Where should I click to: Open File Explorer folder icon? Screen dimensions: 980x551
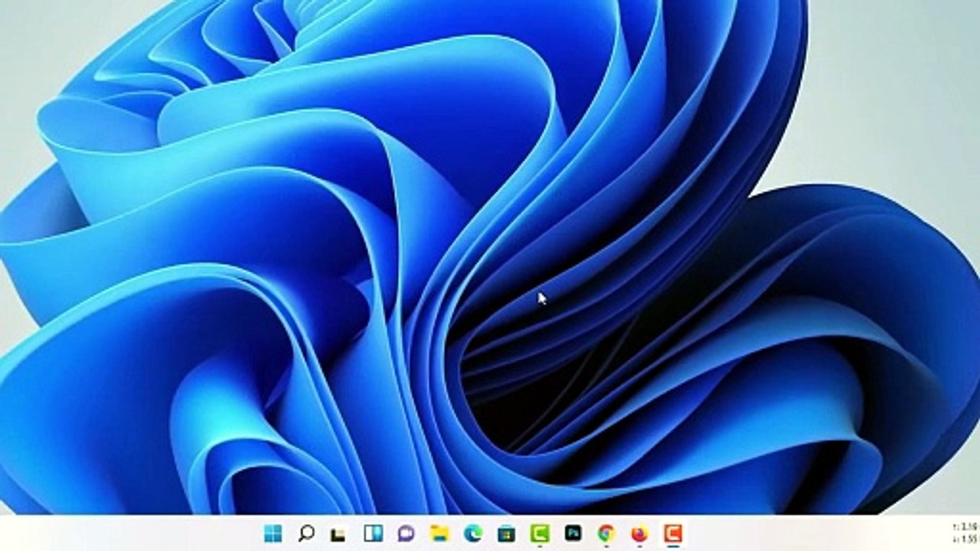pos(439,533)
